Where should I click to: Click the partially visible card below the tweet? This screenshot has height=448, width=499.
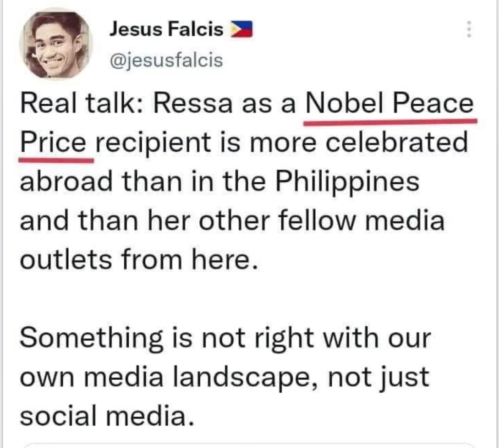pos(249,445)
